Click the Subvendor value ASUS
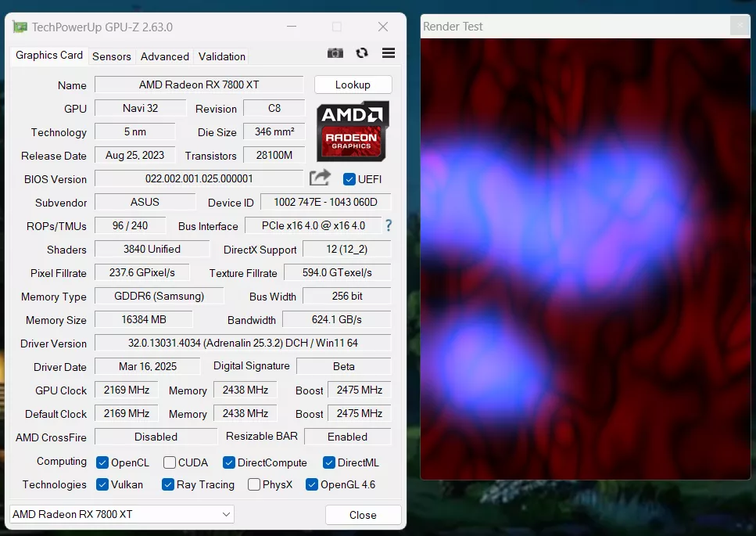The width and height of the screenshot is (756, 536). click(145, 202)
